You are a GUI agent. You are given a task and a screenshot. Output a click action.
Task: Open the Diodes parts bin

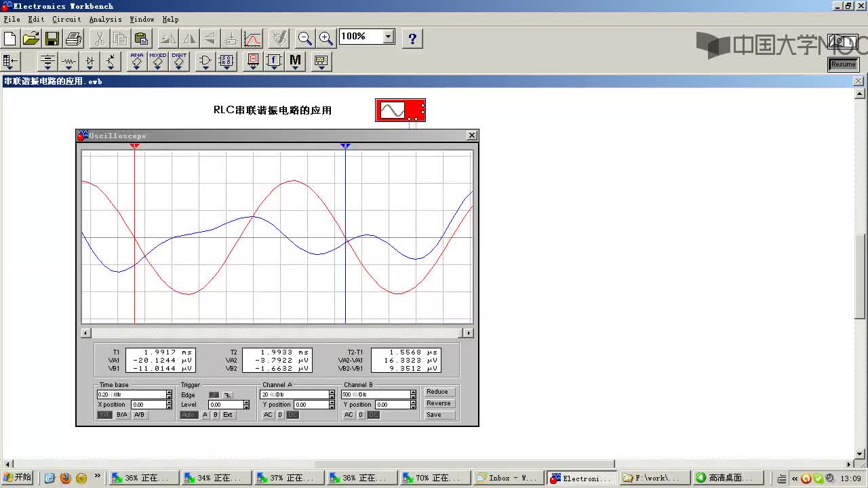(x=90, y=62)
